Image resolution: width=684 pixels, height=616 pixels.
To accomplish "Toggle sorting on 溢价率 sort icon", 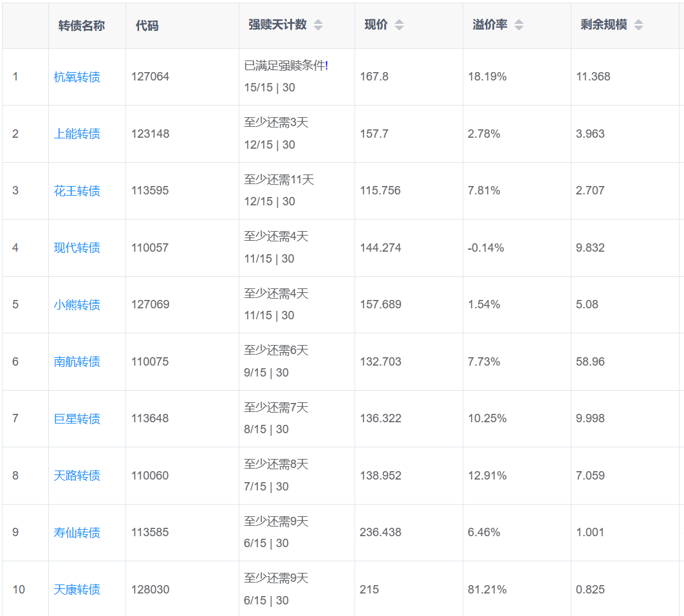I will (x=519, y=25).
